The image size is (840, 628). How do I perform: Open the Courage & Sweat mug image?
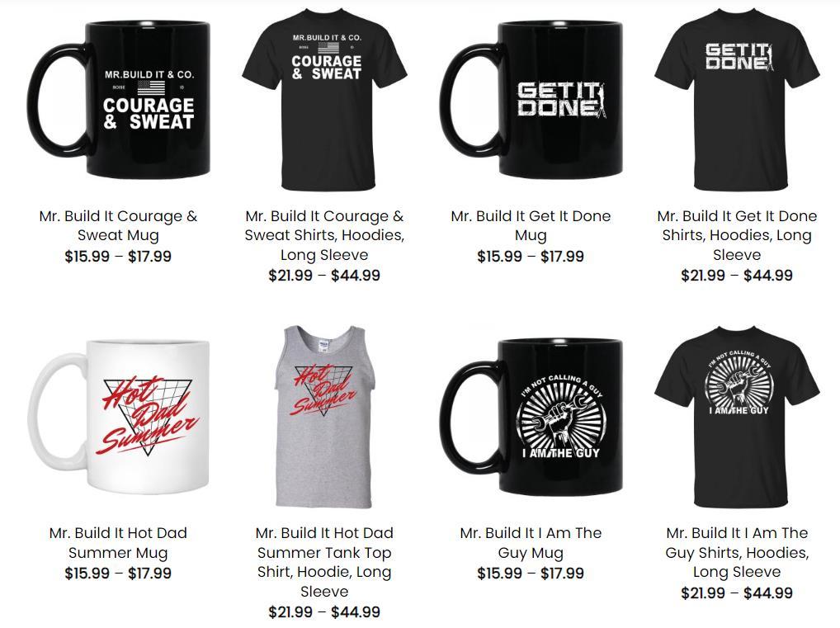[x=118, y=100]
